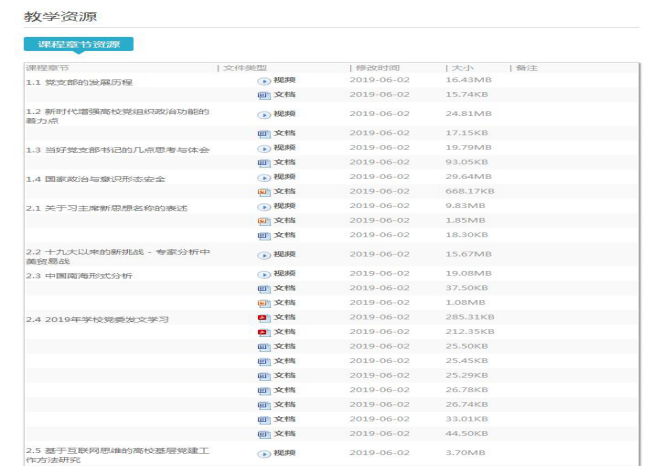Viewport: 653px width, 466px height.
Task: Click the red PDF icon in the 212.35KB row
Action: tap(264, 331)
